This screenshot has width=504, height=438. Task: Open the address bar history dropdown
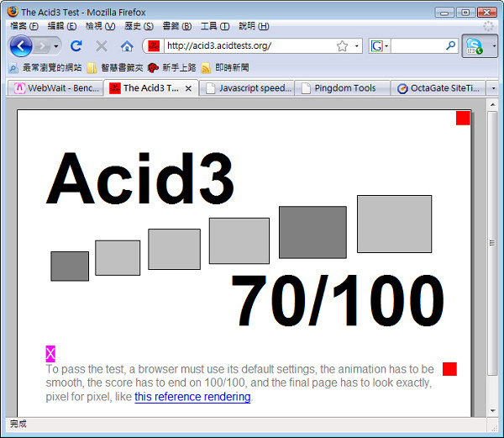coord(356,46)
